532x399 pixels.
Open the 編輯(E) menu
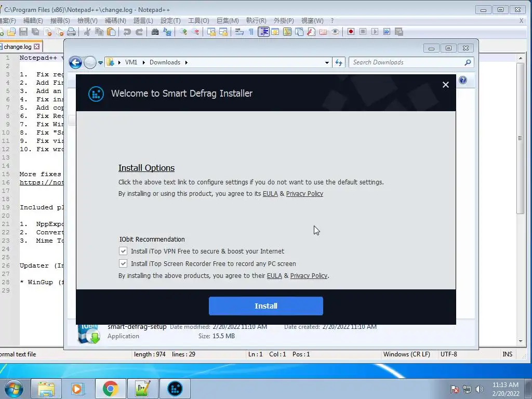33,21
